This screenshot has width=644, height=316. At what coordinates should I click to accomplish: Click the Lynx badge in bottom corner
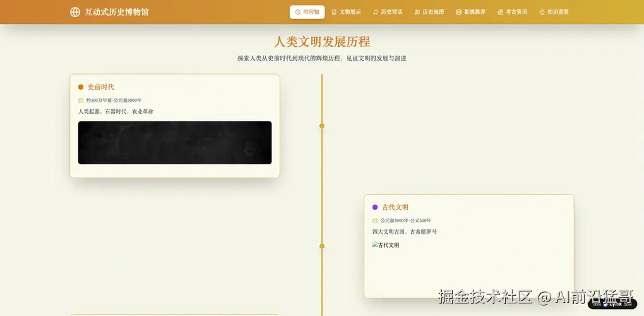pyautogui.click(x=612, y=305)
